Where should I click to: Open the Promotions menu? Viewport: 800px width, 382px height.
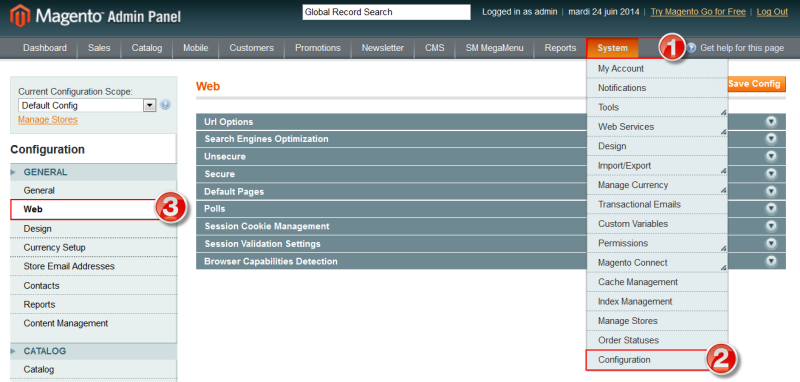[318, 48]
